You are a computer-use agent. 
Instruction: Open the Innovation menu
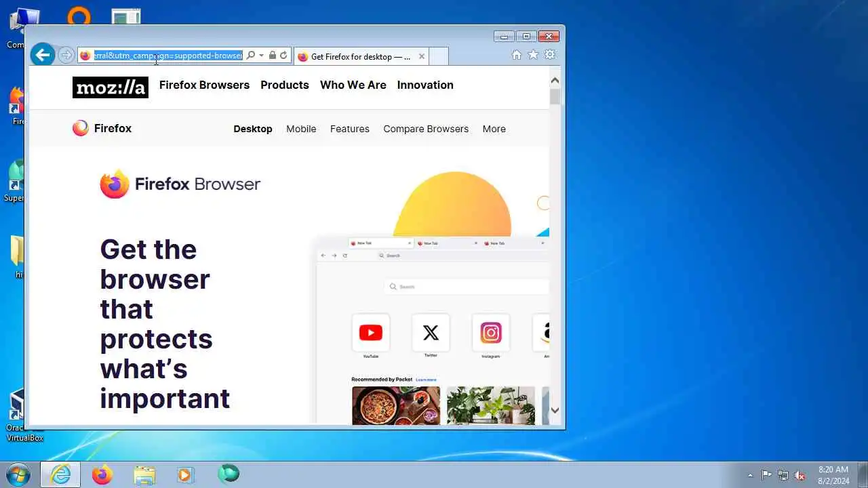click(x=425, y=85)
